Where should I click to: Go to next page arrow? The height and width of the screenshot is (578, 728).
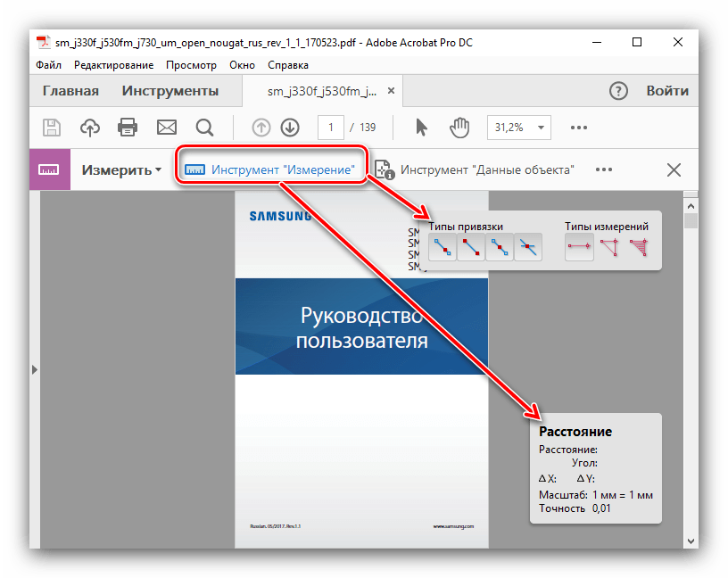coord(289,128)
